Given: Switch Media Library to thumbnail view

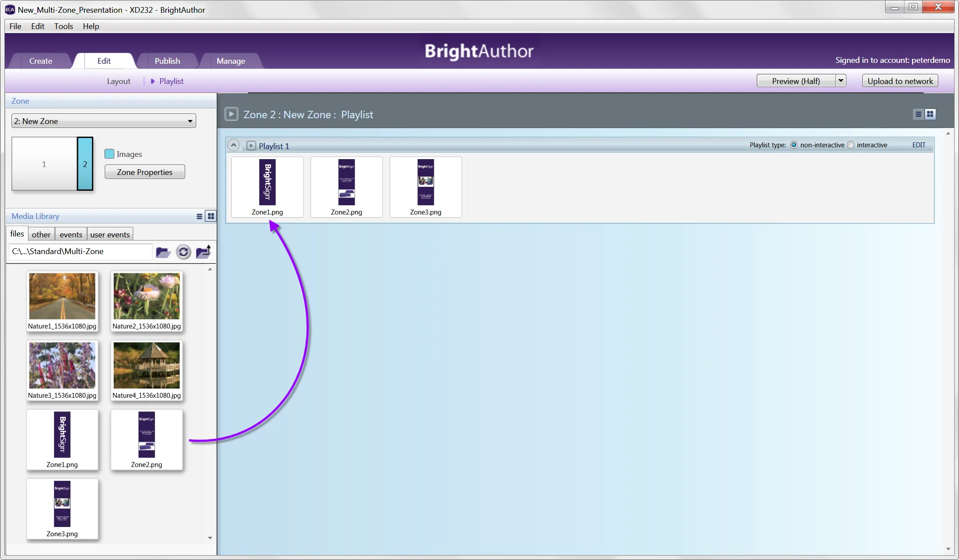Looking at the screenshot, I should pyautogui.click(x=211, y=216).
